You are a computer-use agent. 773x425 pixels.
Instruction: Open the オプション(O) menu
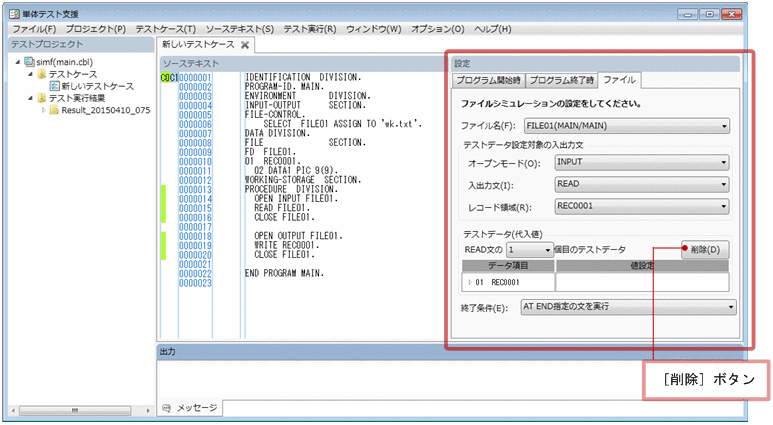(x=438, y=29)
